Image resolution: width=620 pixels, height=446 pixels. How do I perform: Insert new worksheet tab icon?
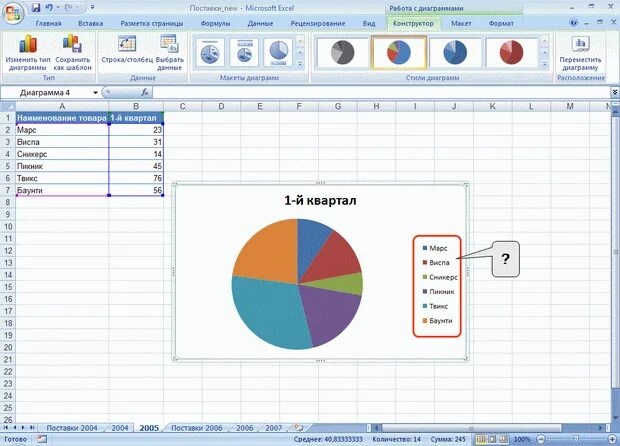pyautogui.click(x=299, y=428)
